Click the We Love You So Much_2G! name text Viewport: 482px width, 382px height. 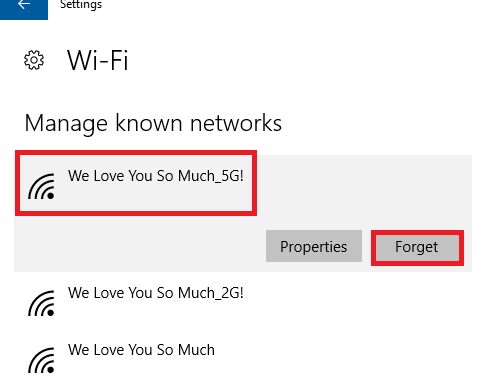click(x=156, y=293)
